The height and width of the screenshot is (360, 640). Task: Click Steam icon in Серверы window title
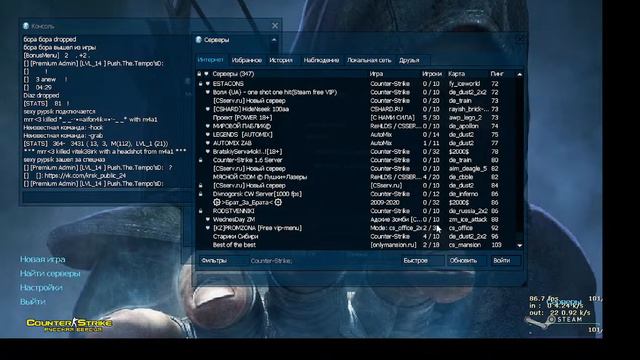[x=199, y=40]
